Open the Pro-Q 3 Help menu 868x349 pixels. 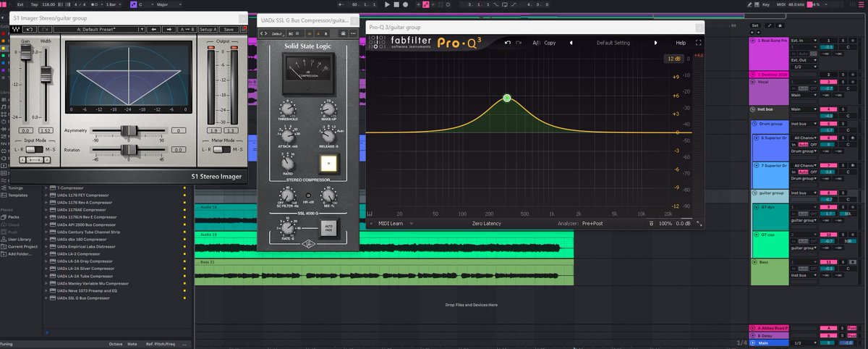click(x=681, y=43)
